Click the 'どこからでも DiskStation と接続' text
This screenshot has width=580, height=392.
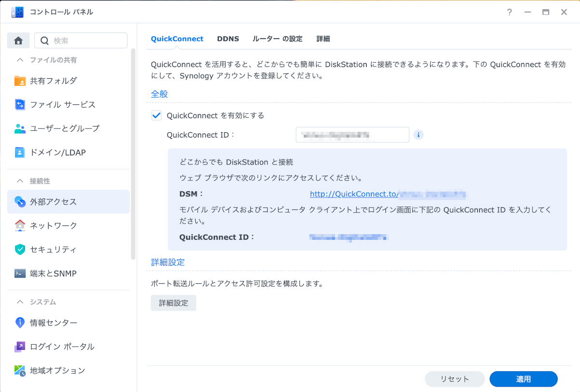236,162
